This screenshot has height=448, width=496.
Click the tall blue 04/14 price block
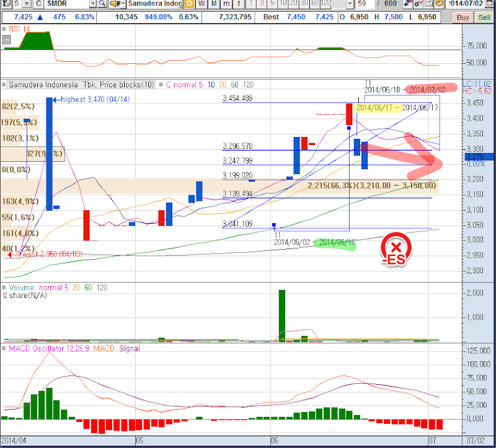pos(50,154)
